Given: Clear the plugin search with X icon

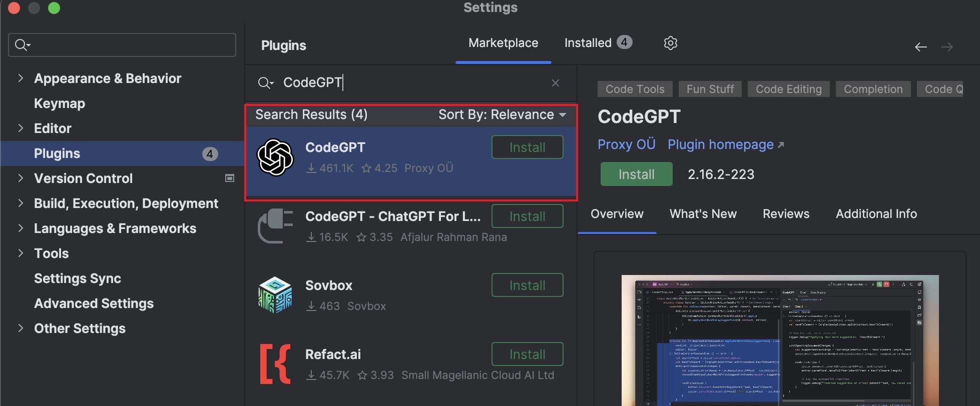Looking at the screenshot, I should tap(555, 83).
